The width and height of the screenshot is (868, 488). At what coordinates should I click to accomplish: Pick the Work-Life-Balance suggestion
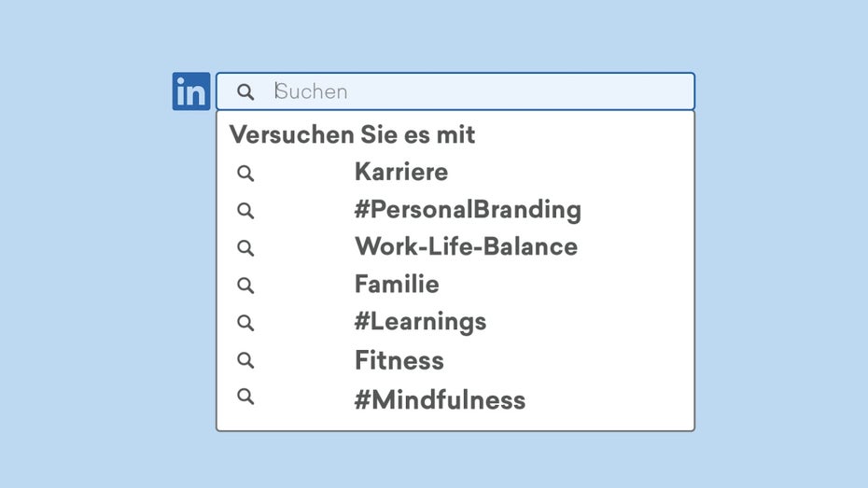466,247
